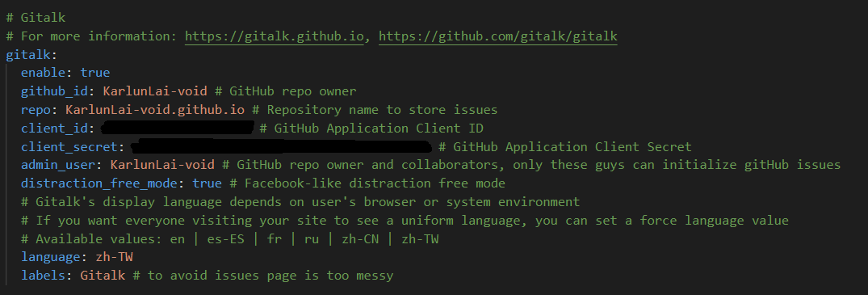Image resolution: width=868 pixels, height=295 pixels.
Task: Click the 'client_secret' key
Action: point(69,147)
